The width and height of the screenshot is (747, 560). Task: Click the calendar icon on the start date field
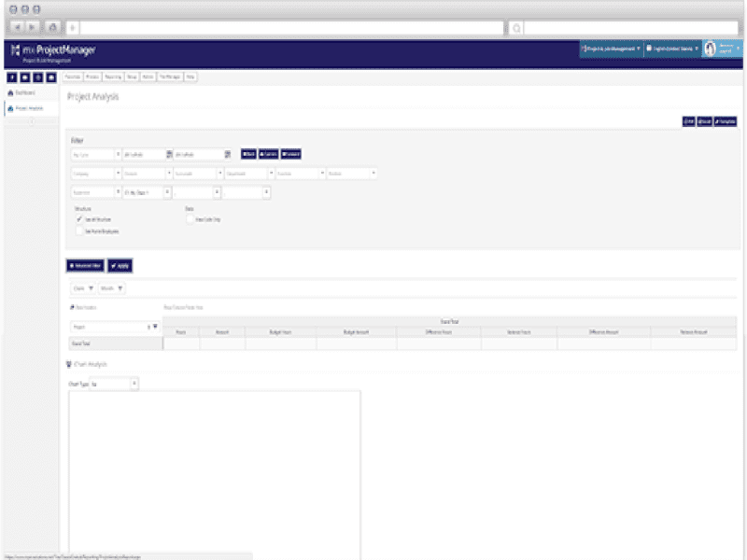(169, 153)
